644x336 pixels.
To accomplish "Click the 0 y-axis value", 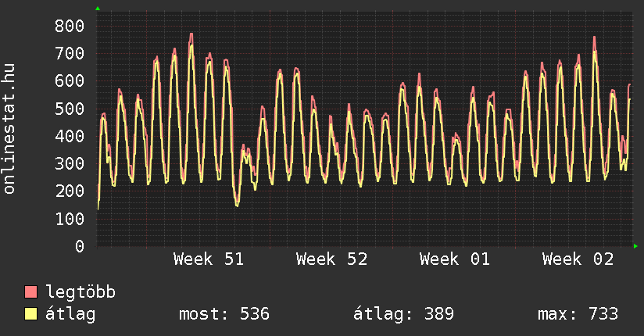I will click(79, 246).
